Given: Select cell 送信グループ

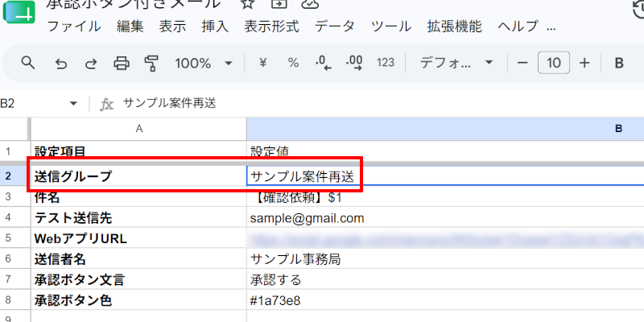Looking at the screenshot, I should point(138,176).
